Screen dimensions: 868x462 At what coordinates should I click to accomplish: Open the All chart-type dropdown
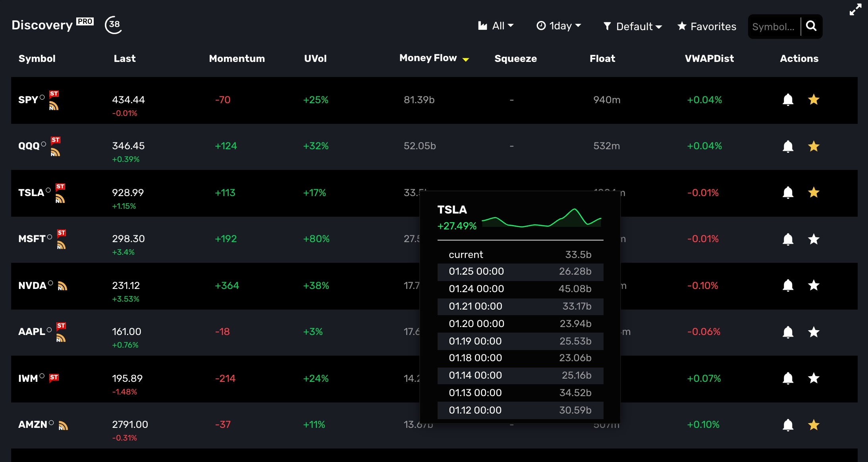[496, 26]
